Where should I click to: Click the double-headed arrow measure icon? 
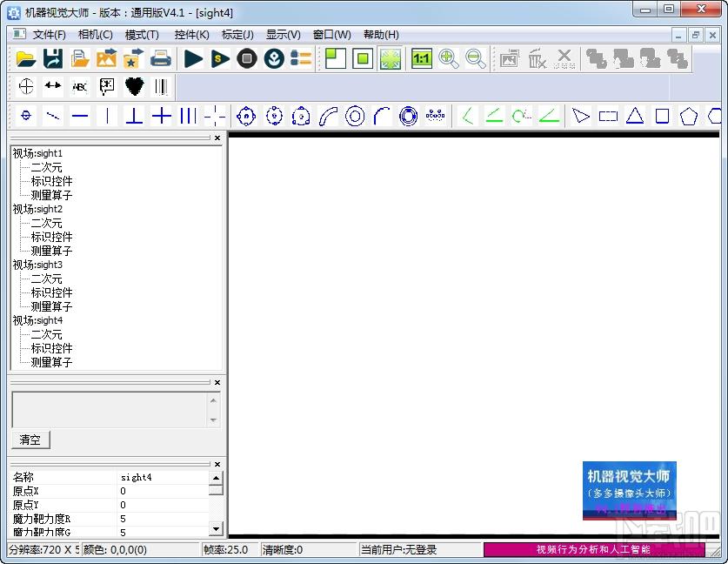(53, 85)
